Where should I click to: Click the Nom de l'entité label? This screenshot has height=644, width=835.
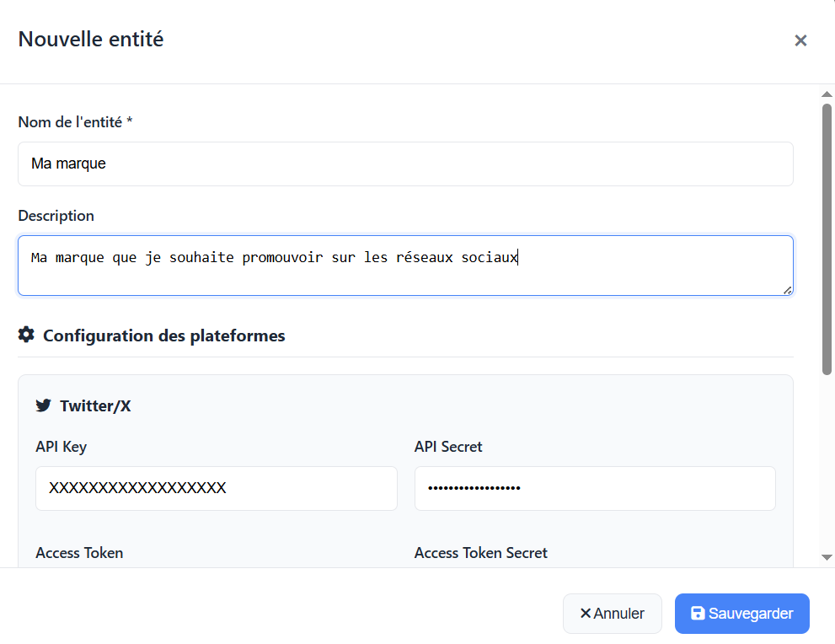[75, 122]
